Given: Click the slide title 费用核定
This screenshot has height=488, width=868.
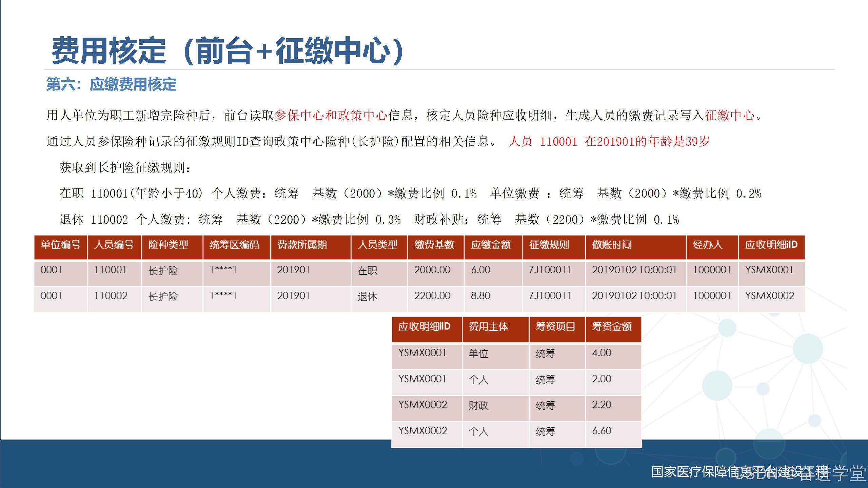Looking at the screenshot, I should 108,51.
